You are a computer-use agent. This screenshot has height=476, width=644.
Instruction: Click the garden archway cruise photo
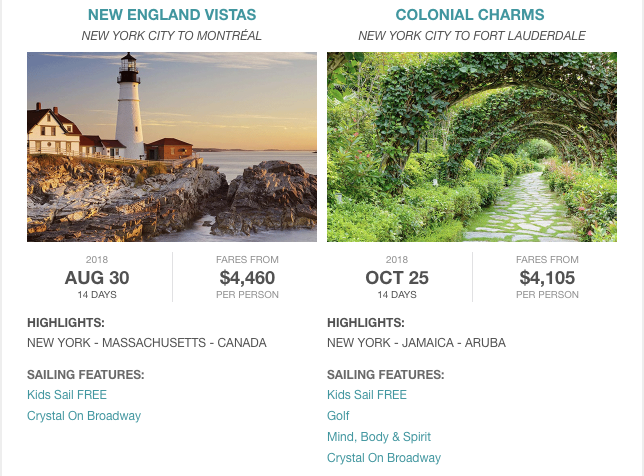[472, 147]
